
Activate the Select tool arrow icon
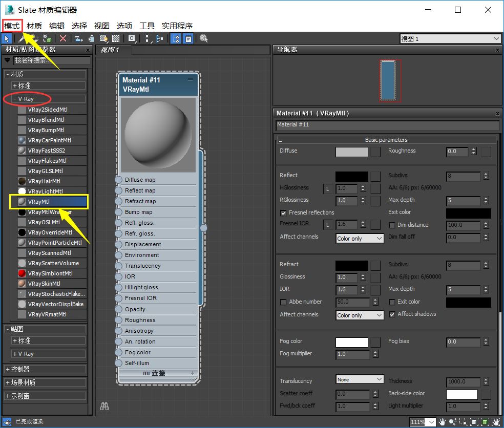7,39
